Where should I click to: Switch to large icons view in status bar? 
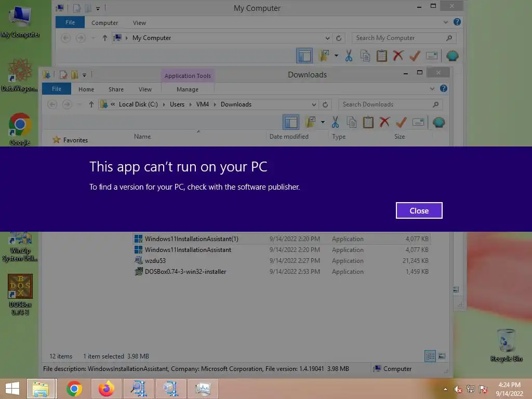(x=442, y=356)
